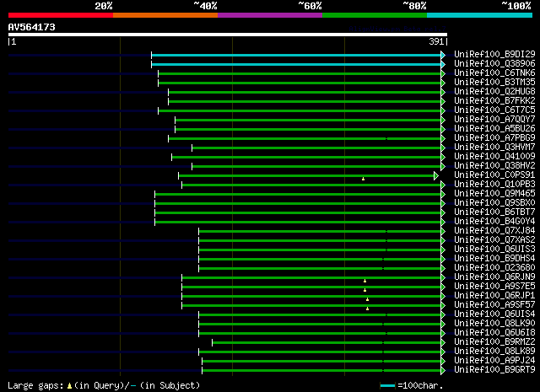Image resolution: width=540 pixels, height=392 pixels.
Task: Open hit UniRef100_A7QQY7
Action: click(494, 119)
